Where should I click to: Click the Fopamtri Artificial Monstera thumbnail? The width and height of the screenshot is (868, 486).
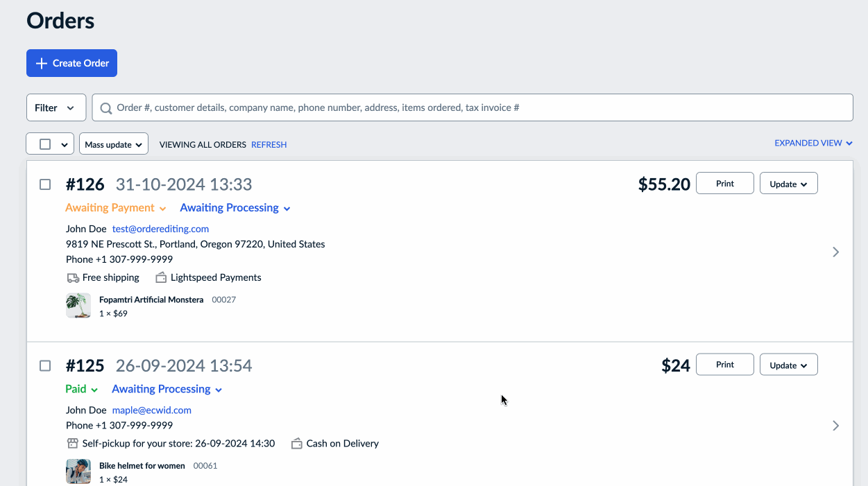[78, 306]
